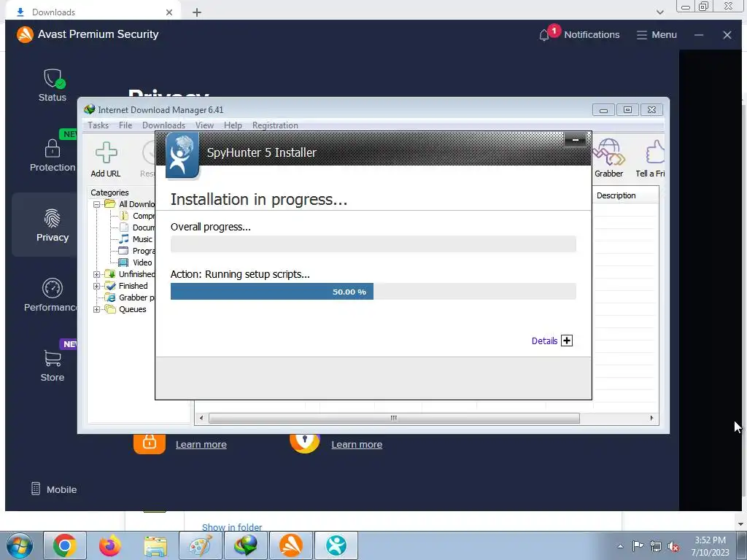Open Chrome from the taskbar
Viewport: 747px width, 560px height.
pos(65,545)
